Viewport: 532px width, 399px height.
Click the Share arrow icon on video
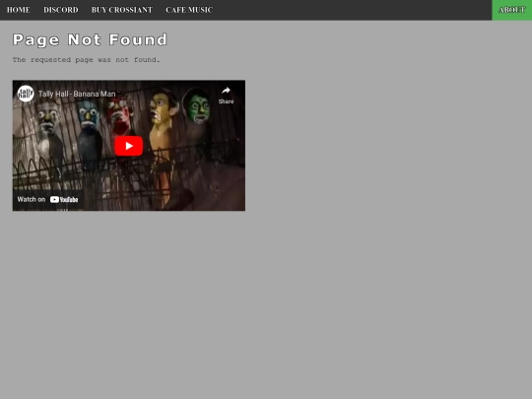point(226,91)
